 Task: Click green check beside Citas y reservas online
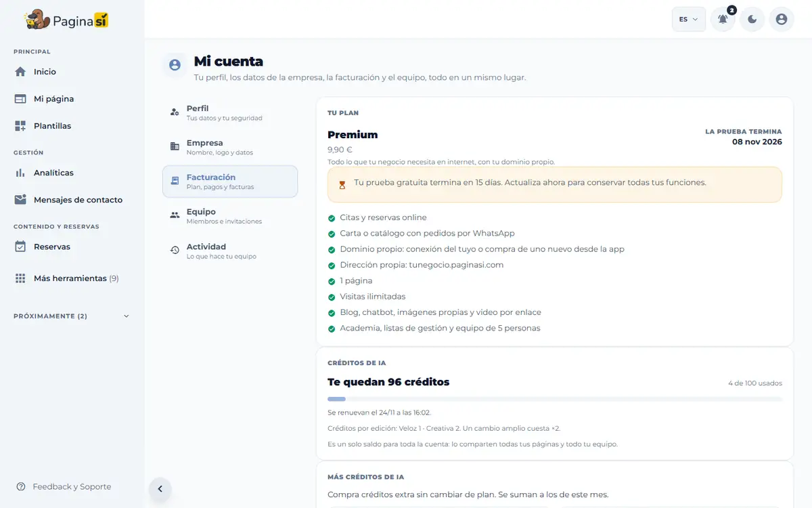tap(332, 218)
